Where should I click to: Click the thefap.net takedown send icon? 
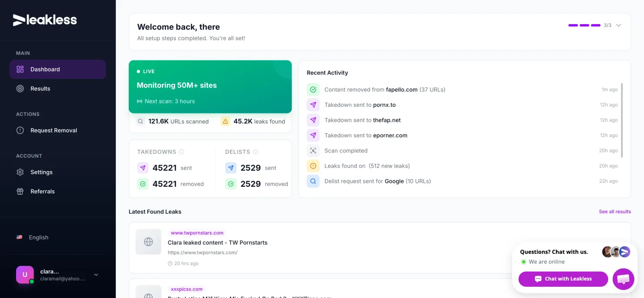(x=313, y=120)
